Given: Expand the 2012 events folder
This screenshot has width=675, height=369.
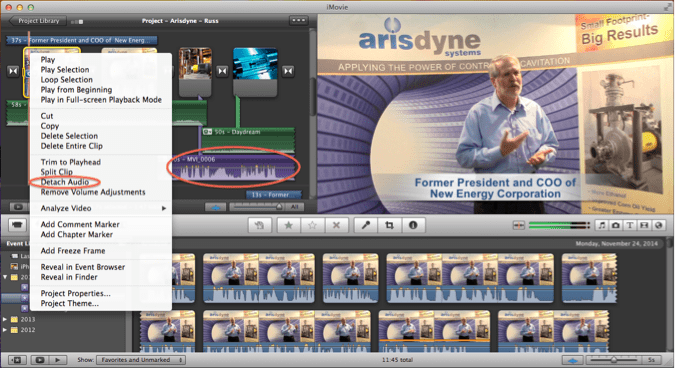Looking at the screenshot, I should pyautogui.click(x=5, y=330).
